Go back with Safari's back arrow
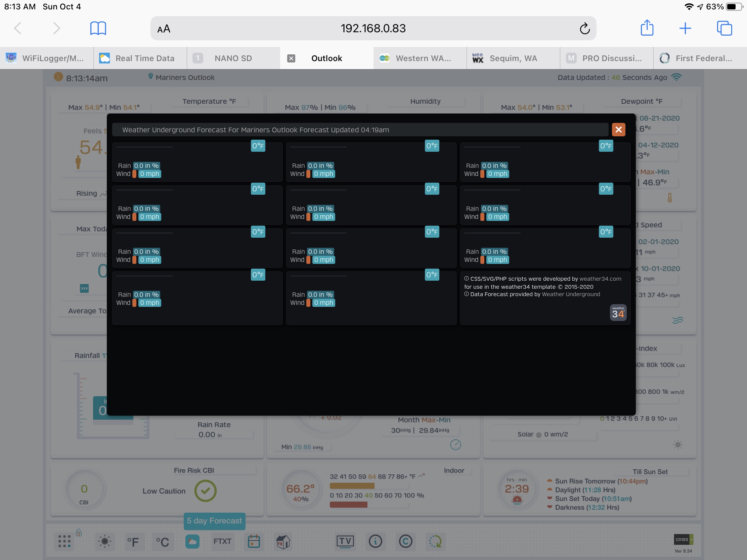The height and width of the screenshot is (560, 747). coord(18,28)
